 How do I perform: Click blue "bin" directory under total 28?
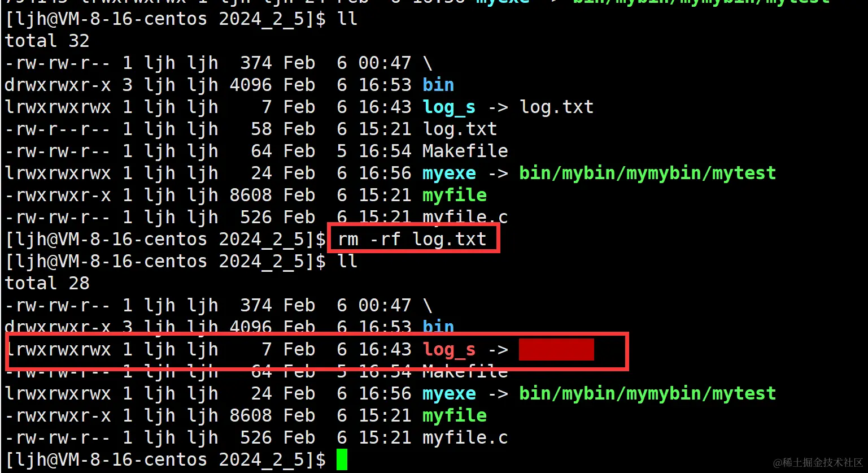point(438,326)
